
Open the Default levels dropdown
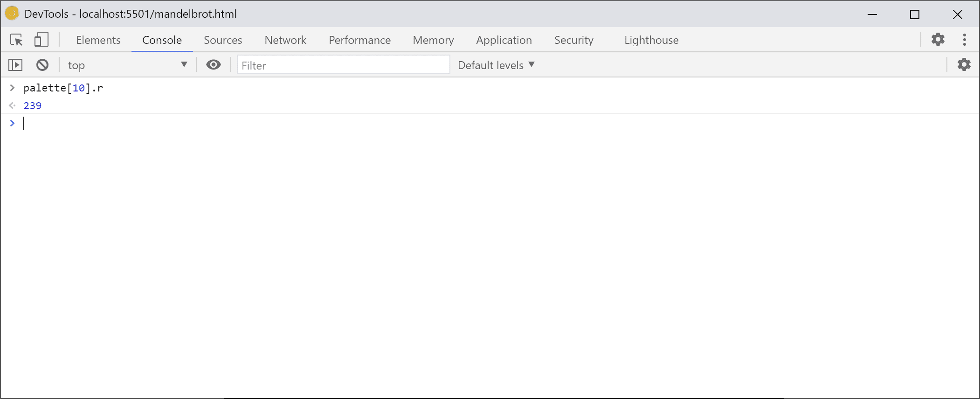pyautogui.click(x=495, y=65)
